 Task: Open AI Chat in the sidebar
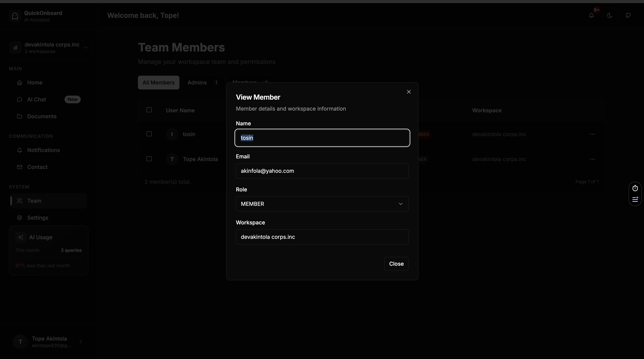[x=37, y=99]
